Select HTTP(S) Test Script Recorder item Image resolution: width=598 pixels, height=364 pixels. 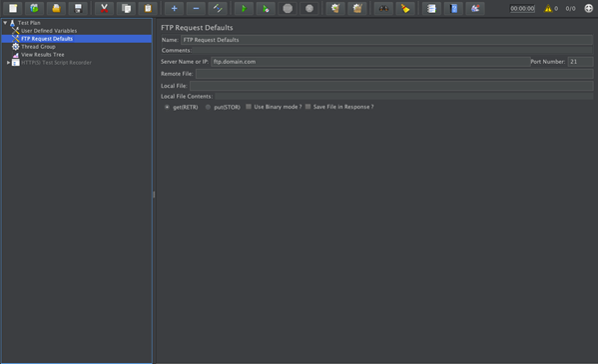56,63
